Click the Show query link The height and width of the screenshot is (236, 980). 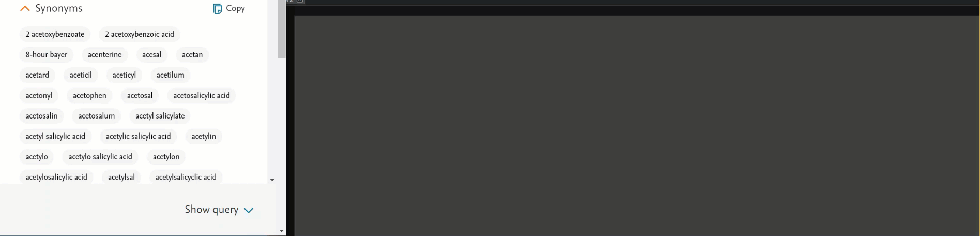click(211, 210)
